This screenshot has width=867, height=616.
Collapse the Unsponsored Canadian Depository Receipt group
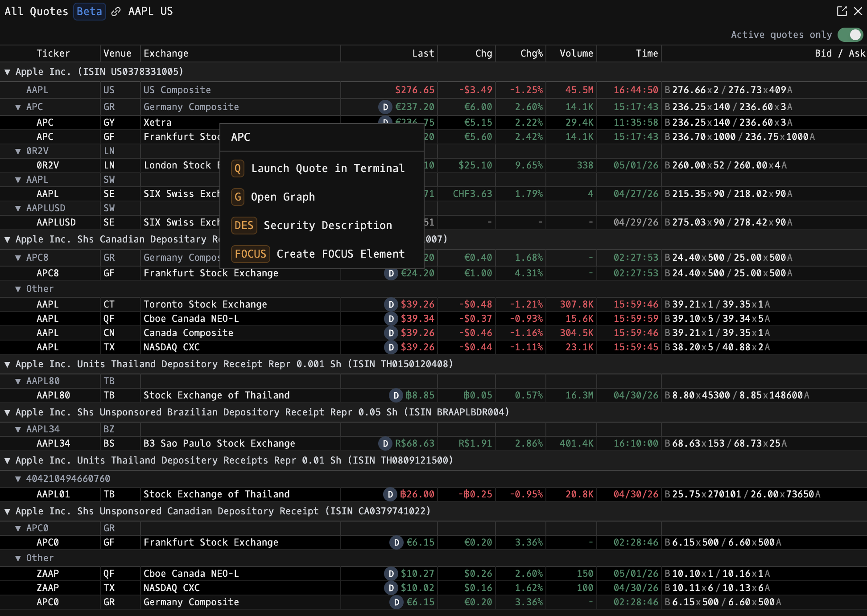(7, 511)
